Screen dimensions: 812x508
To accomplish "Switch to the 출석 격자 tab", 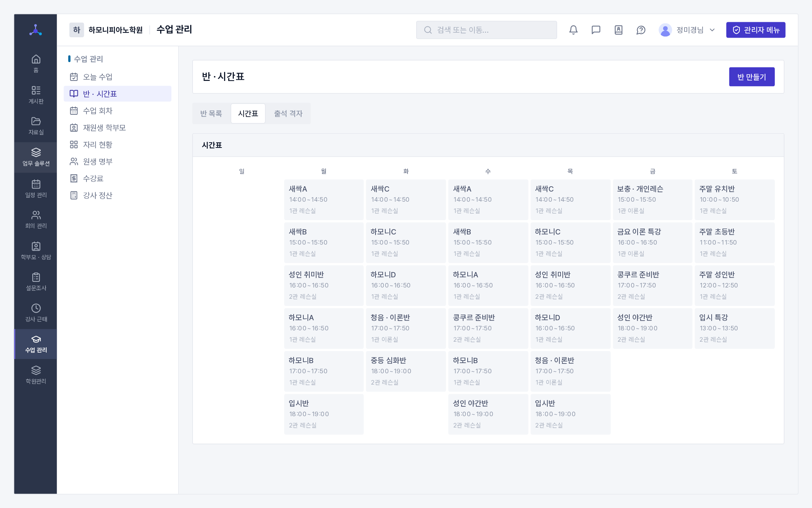I will coord(288,114).
